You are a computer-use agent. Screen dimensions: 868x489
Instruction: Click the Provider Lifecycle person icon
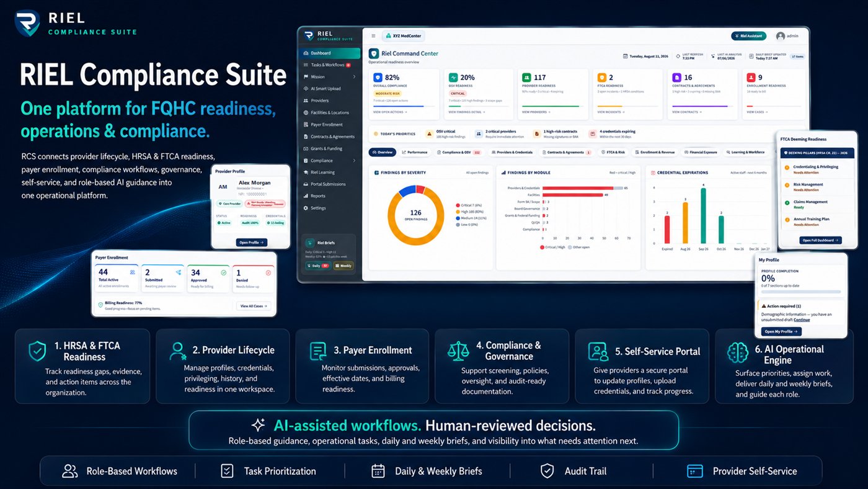178,351
